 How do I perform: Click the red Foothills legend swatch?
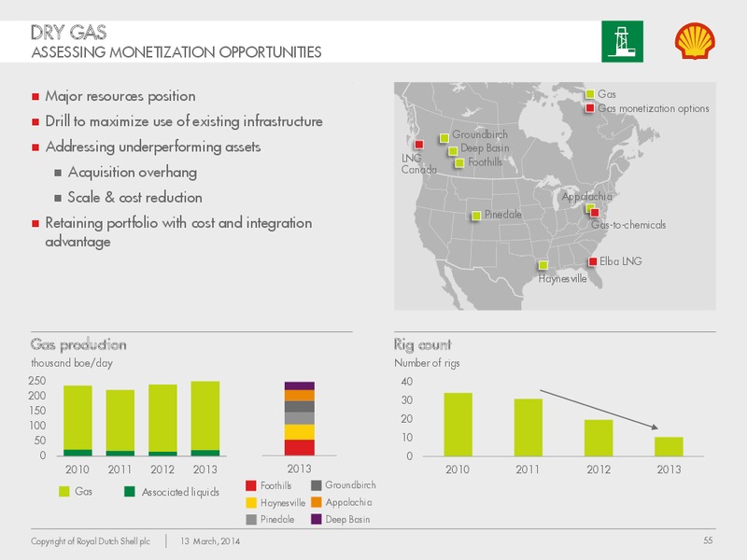pos(251,485)
